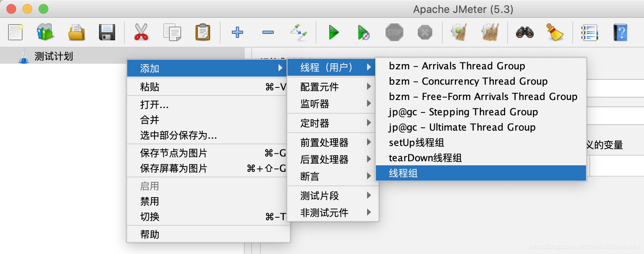Select 合并 from the context menu

(x=207, y=120)
